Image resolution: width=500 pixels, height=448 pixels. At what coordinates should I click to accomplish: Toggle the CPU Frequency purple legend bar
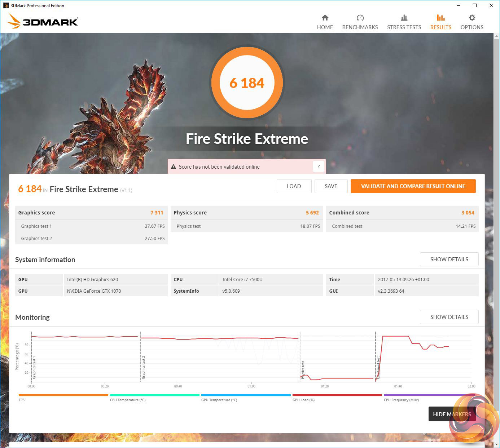(x=429, y=395)
